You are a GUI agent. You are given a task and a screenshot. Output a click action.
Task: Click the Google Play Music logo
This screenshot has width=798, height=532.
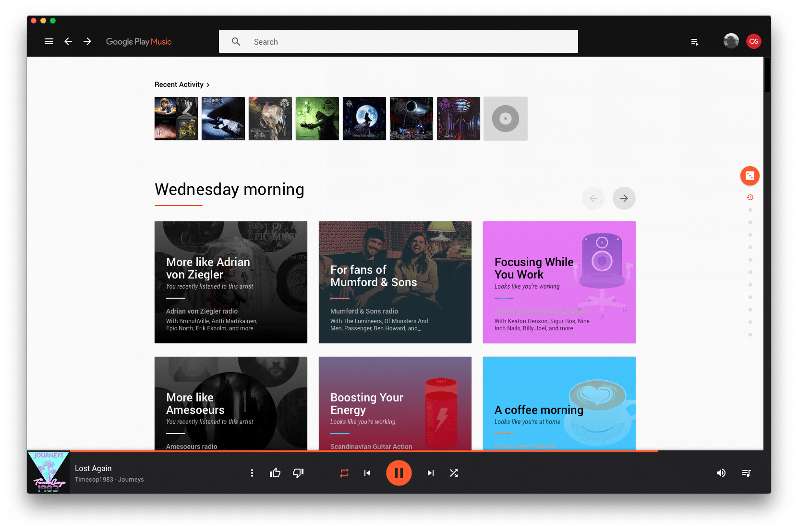click(139, 42)
